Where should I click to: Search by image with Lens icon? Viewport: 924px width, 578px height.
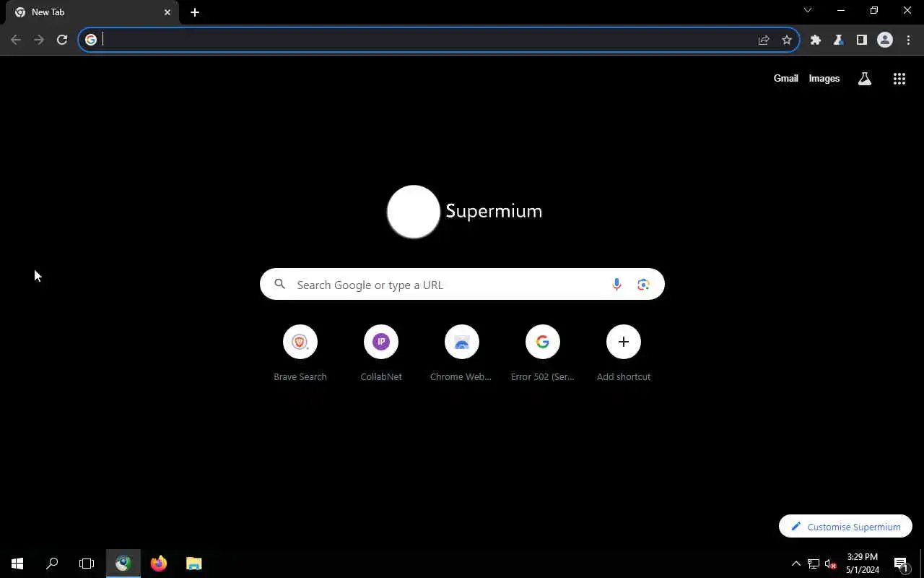(x=643, y=285)
